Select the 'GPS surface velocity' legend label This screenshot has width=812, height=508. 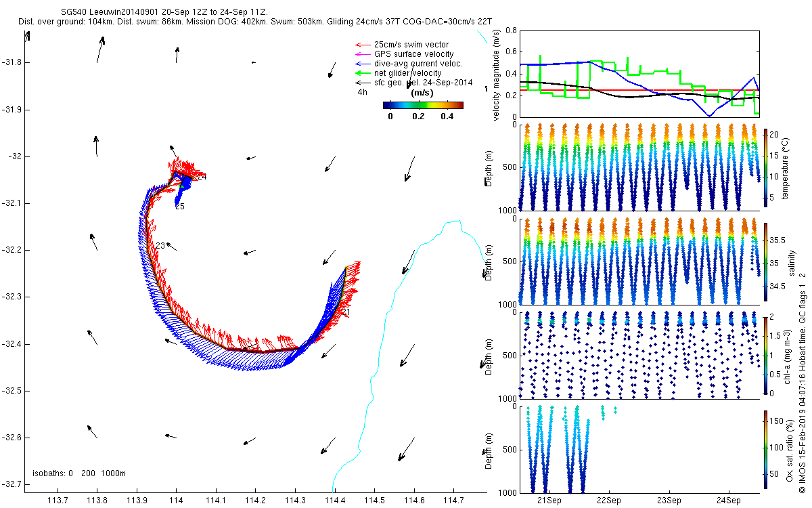pos(414,54)
